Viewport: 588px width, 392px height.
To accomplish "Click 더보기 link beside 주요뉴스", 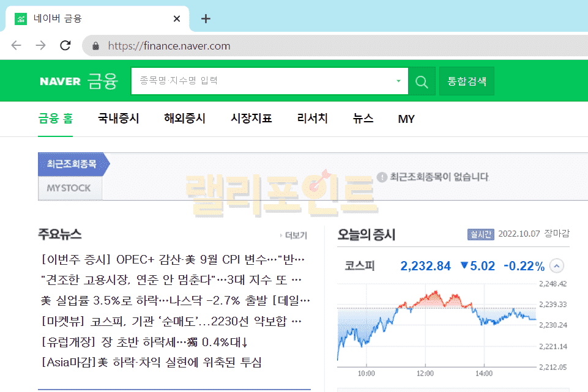I will 294,235.
